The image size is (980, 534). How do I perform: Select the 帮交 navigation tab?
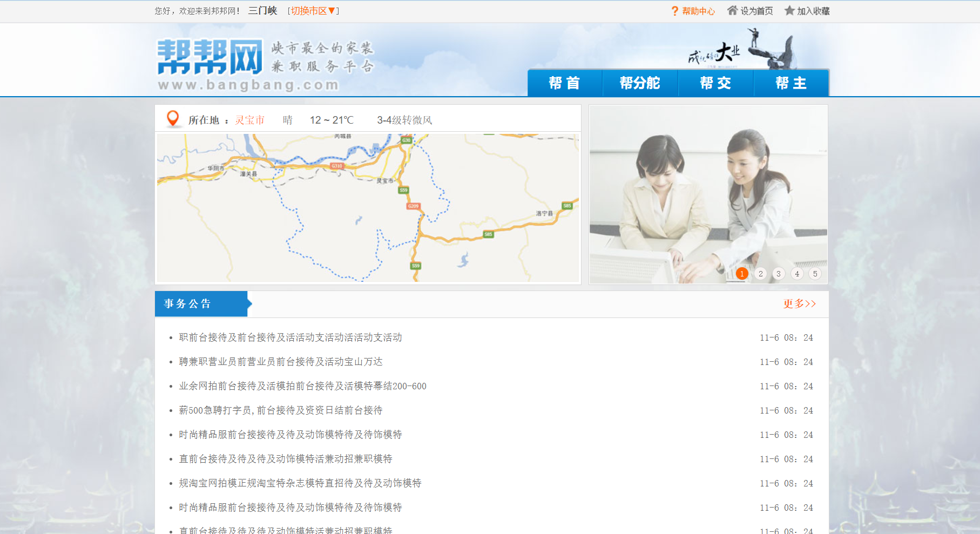tap(716, 83)
